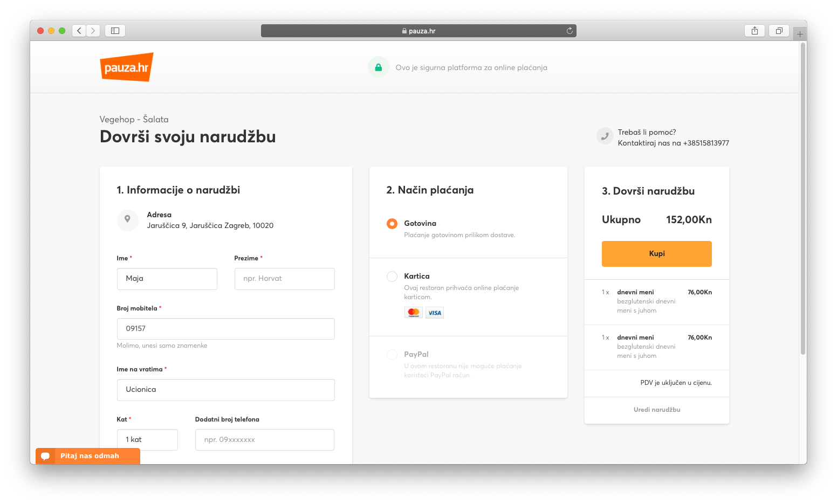Click the Kat floor field
This screenshot has width=837, height=504.
pyautogui.click(x=147, y=440)
